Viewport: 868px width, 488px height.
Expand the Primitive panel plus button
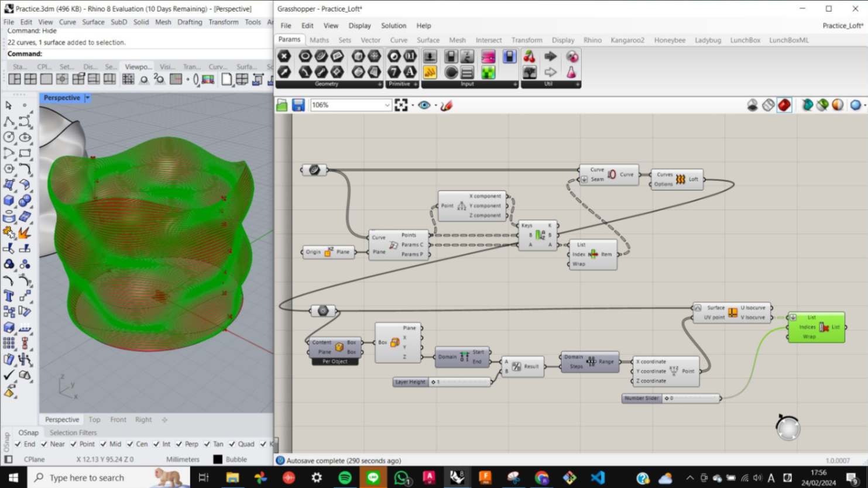[x=416, y=84]
